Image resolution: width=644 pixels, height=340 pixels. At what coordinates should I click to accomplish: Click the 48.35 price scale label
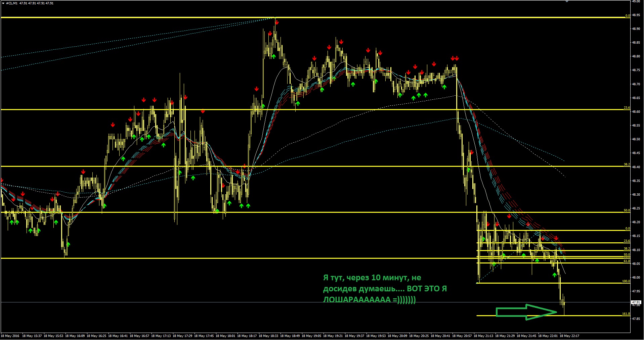(636, 181)
